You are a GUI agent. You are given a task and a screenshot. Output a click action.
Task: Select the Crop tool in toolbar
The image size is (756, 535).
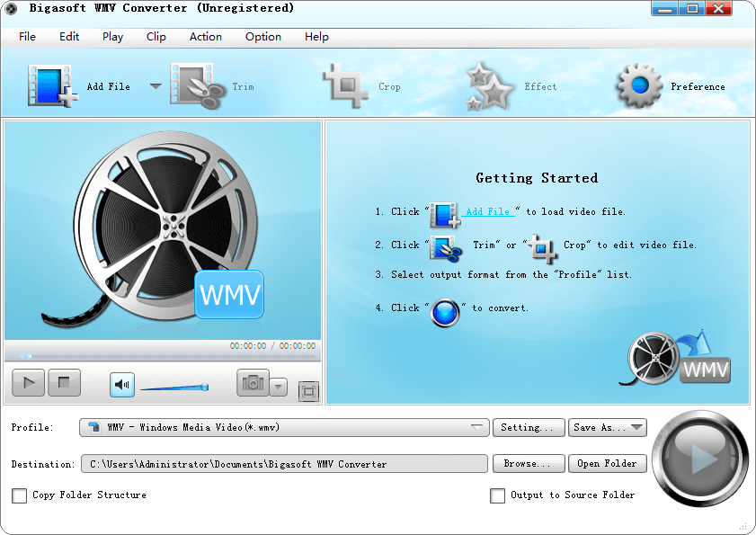pyautogui.click(x=346, y=86)
